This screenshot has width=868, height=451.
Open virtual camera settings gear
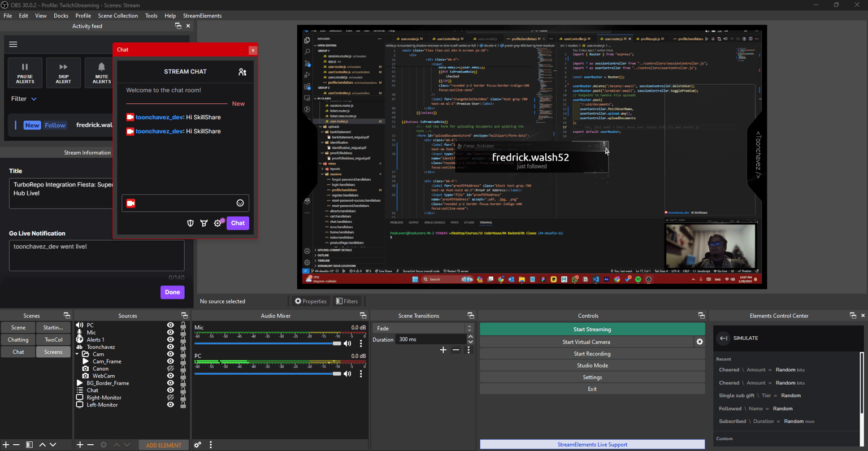(x=700, y=342)
